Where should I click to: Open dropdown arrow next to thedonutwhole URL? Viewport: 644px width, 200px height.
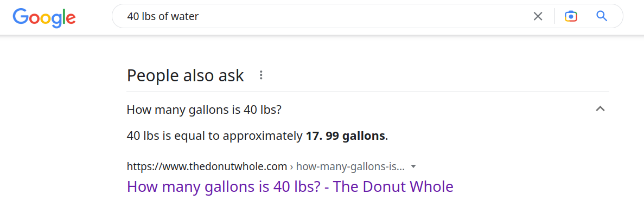point(413,167)
